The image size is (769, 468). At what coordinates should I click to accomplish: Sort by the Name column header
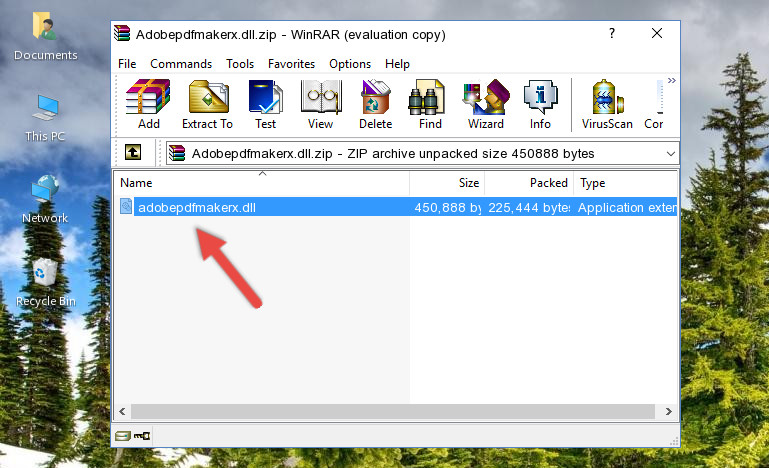262,183
